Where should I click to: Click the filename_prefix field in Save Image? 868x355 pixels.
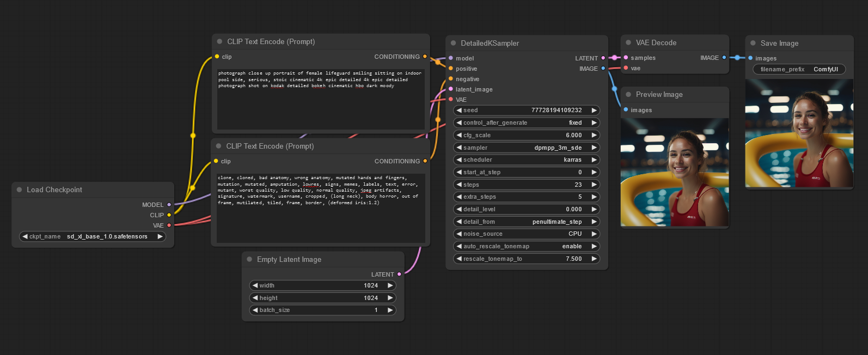coord(799,70)
